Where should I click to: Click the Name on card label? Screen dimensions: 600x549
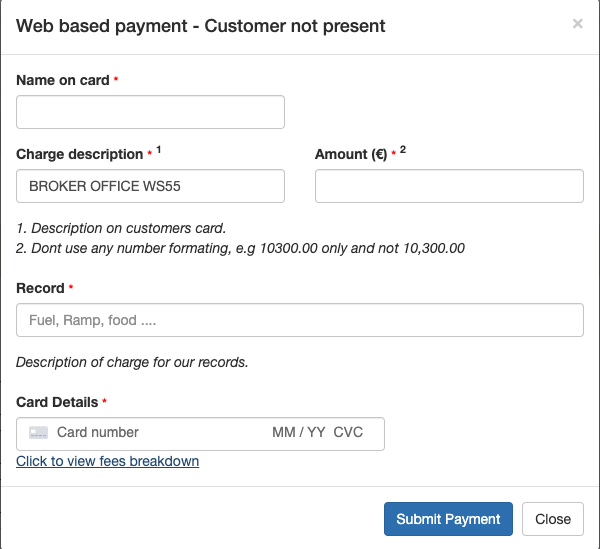63,80
